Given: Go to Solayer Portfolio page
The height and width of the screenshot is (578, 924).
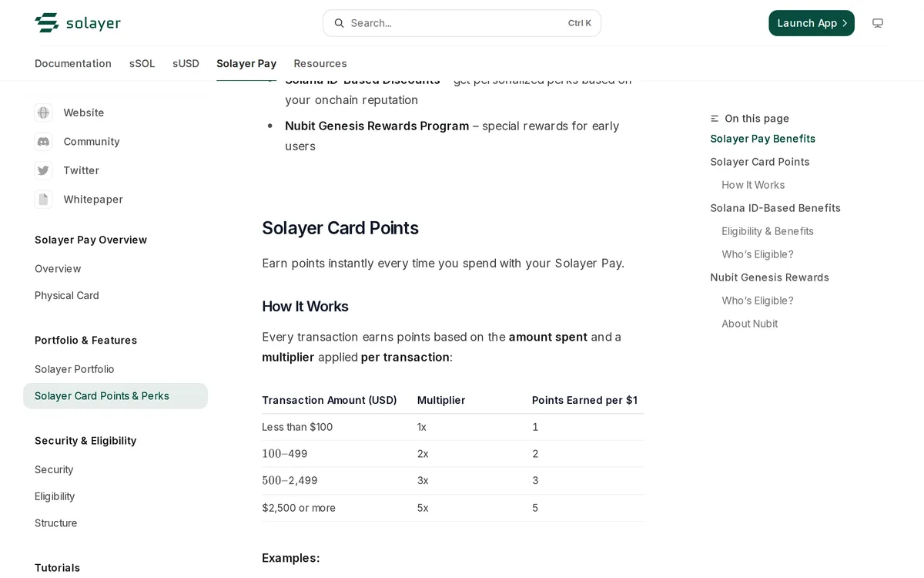Looking at the screenshot, I should pyautogui.click(x=75, y=369).
